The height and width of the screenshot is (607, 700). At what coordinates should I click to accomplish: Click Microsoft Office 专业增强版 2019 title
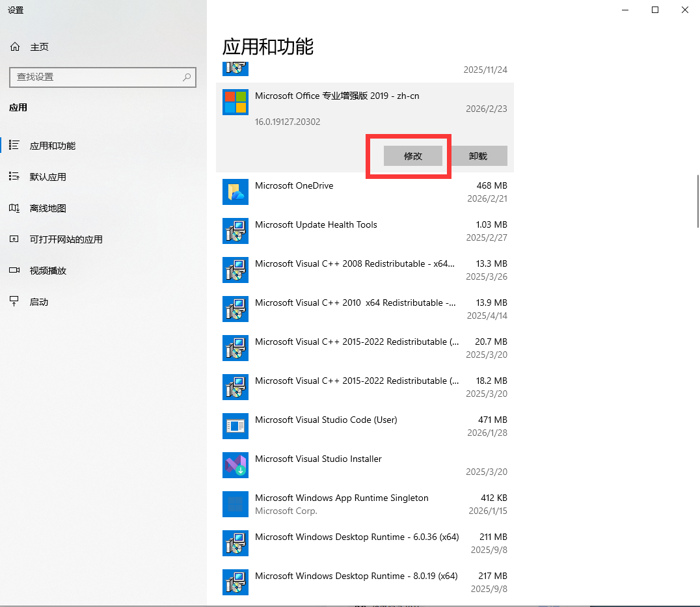click(337, 96)
